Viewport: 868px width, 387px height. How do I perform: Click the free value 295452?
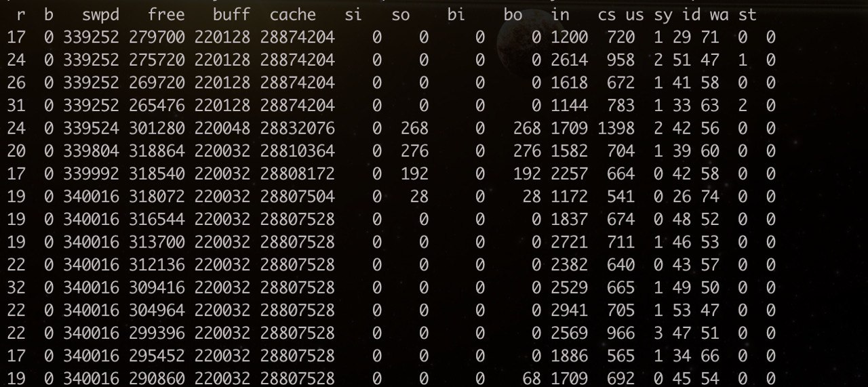pyautogui.click(x=156, y=355)
